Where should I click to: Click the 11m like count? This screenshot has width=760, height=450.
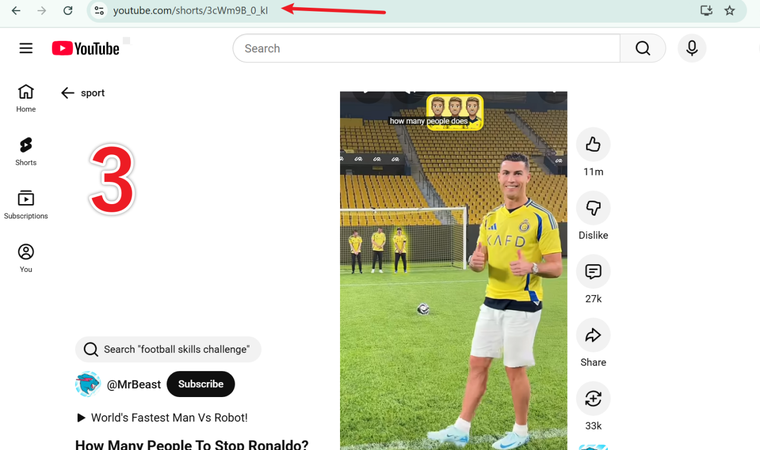(x=593, y=172)
